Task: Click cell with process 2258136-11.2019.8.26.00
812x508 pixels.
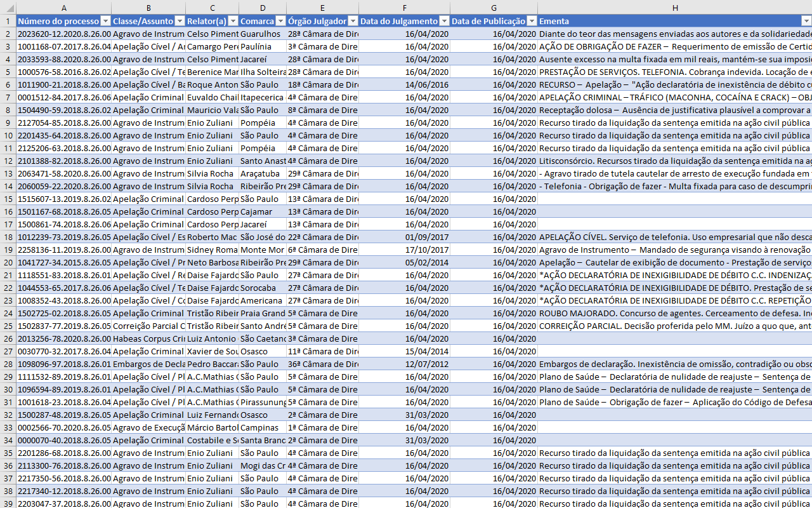Action: pos(64,250)
